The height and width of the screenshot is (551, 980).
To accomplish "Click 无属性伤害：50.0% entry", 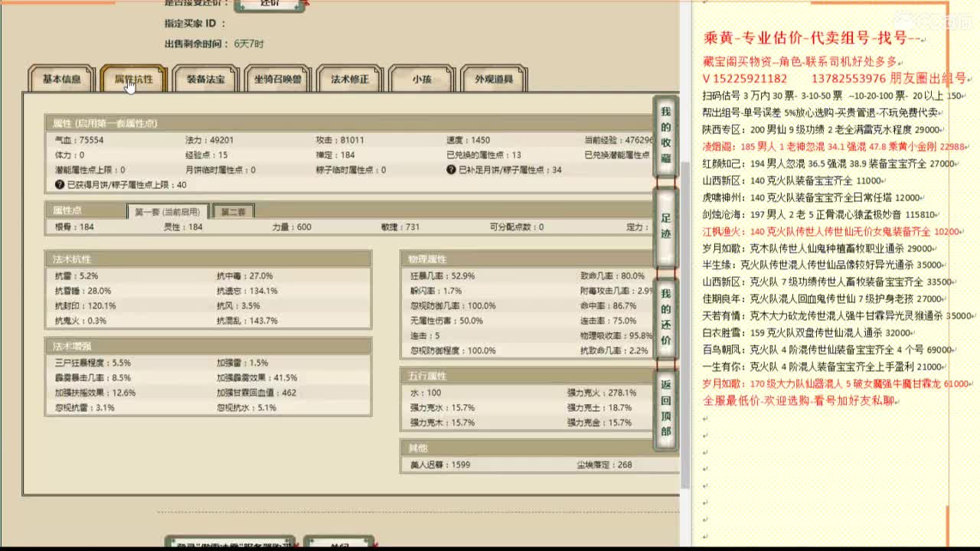I will 446,321.
